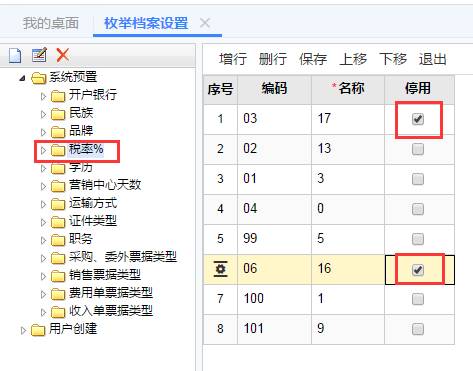Click the 保存 button
The height and width of the screenshot is (371, 473).
coord(313,59)
